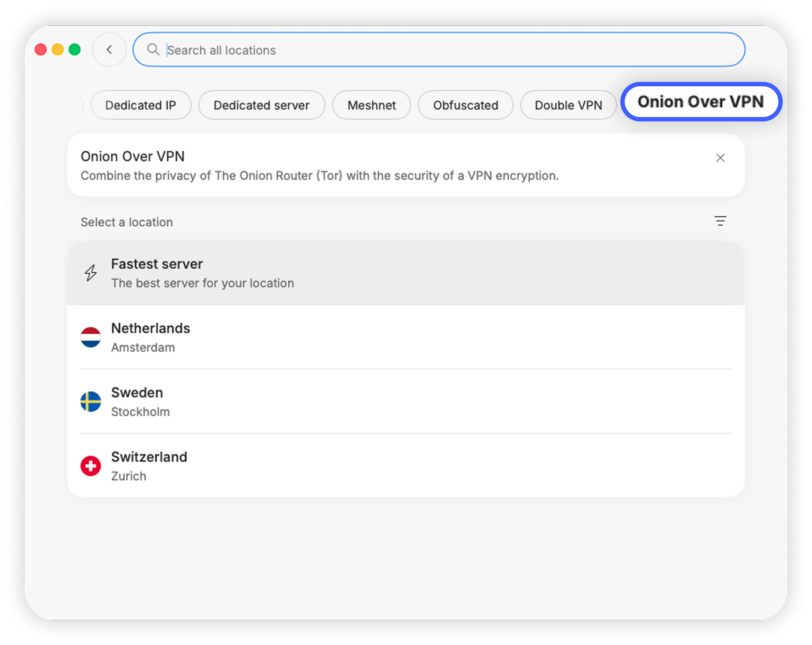Click the Netherlands flag icon

coord(91,337)
